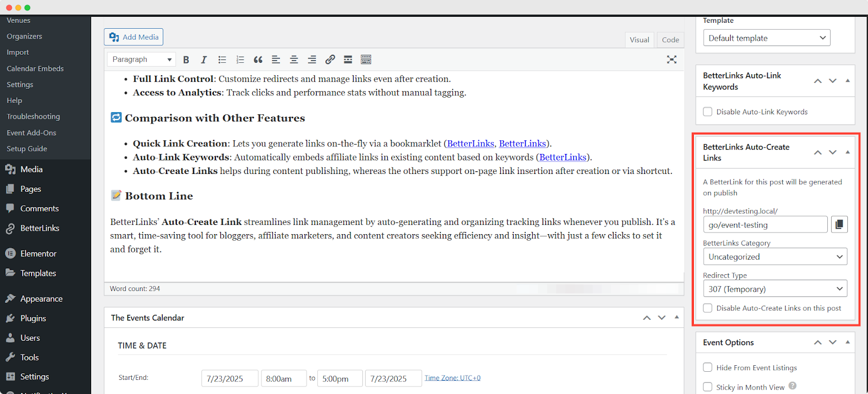Open Event Add-Ons submenu item
The image size is (868, 394).
[31, 133]
